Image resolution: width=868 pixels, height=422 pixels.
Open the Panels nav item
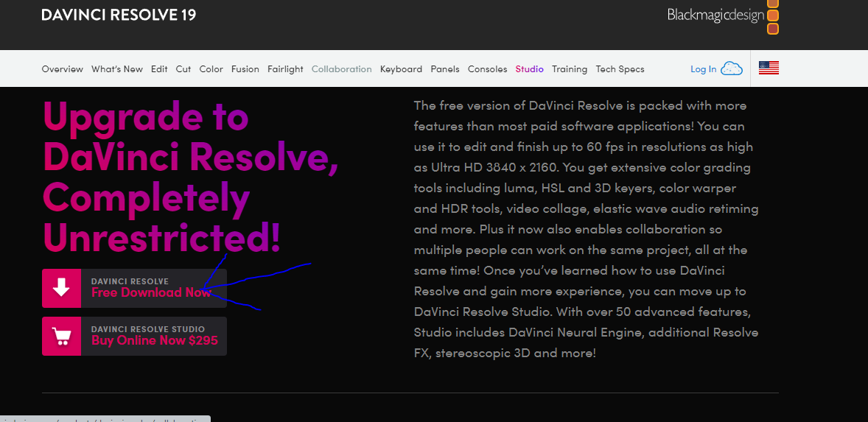(445, 69)
